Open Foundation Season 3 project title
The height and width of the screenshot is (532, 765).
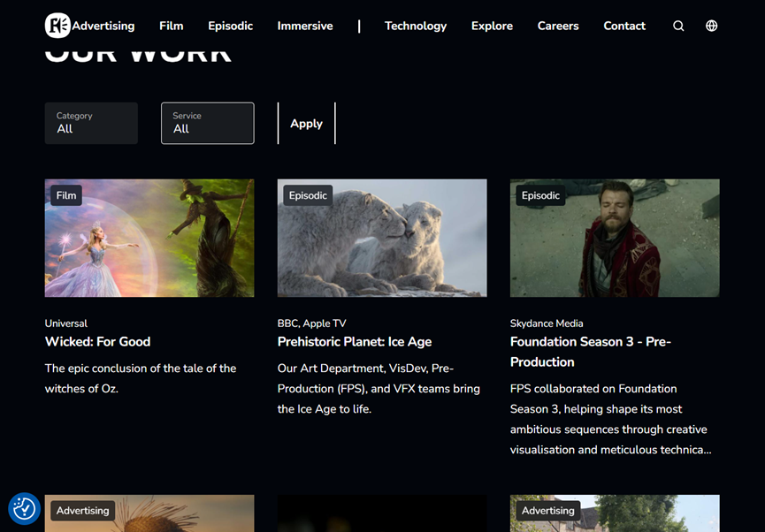[x=590, y=352]
